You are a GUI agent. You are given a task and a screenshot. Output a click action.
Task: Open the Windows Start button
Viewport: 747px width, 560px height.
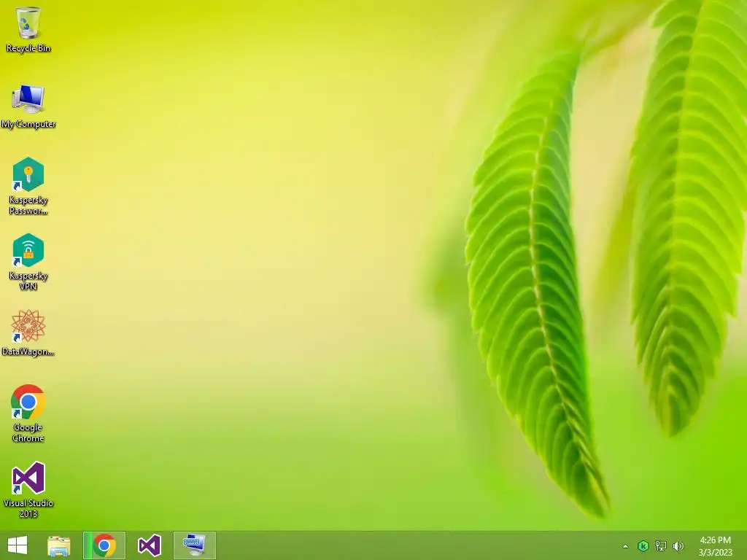pyautogui.click(x=18, y=545)
